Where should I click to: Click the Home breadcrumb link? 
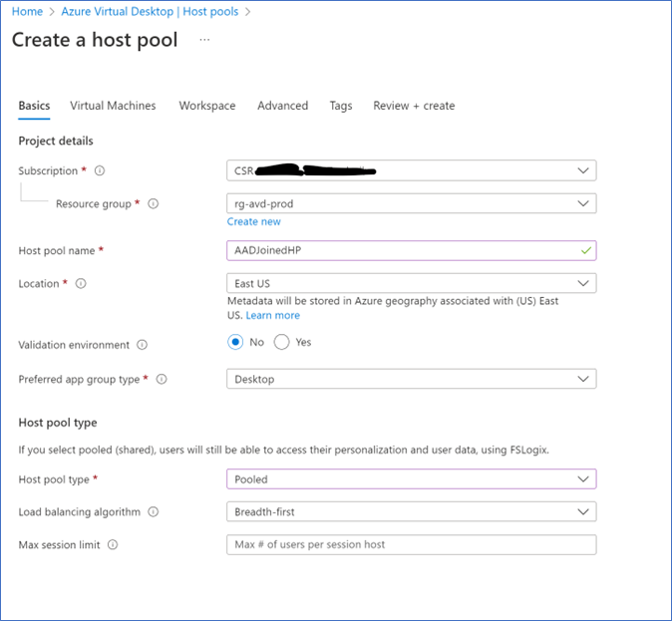coord(28,12)
